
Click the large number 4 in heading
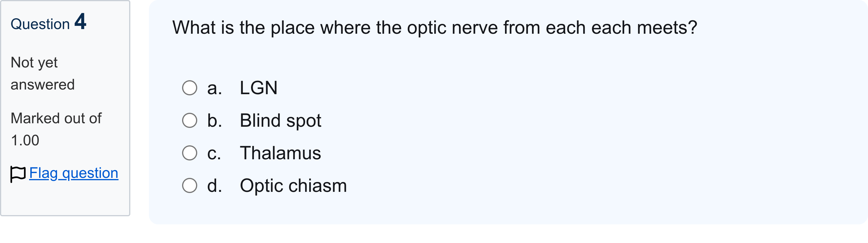(81, 21)
